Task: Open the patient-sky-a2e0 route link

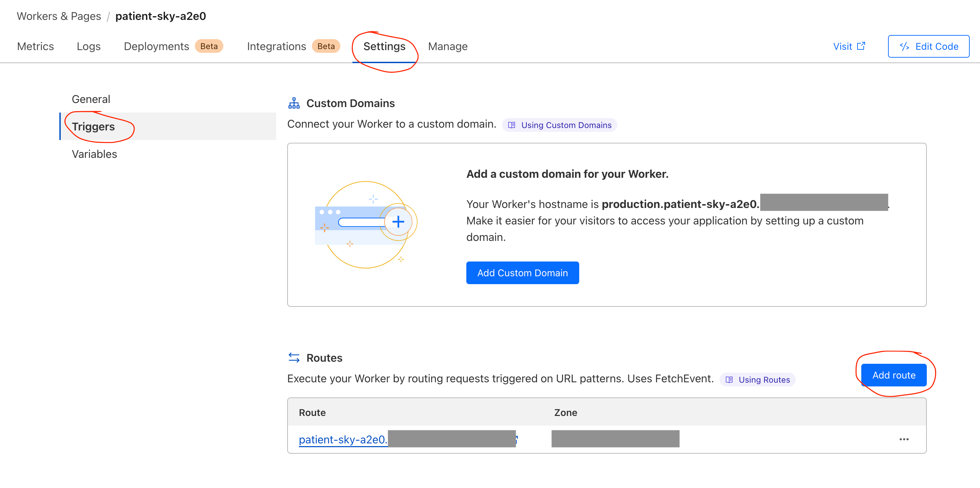Action: point(342,439)
